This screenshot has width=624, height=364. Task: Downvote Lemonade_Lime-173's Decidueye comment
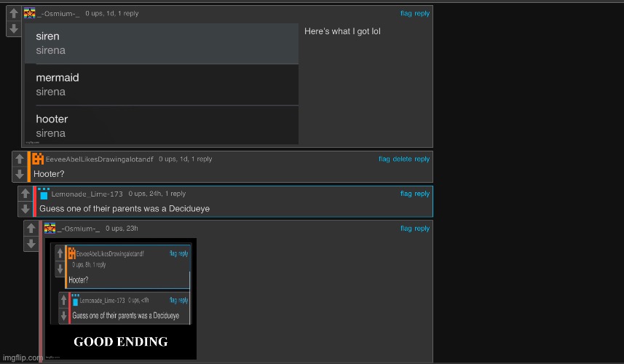[25, 209]
